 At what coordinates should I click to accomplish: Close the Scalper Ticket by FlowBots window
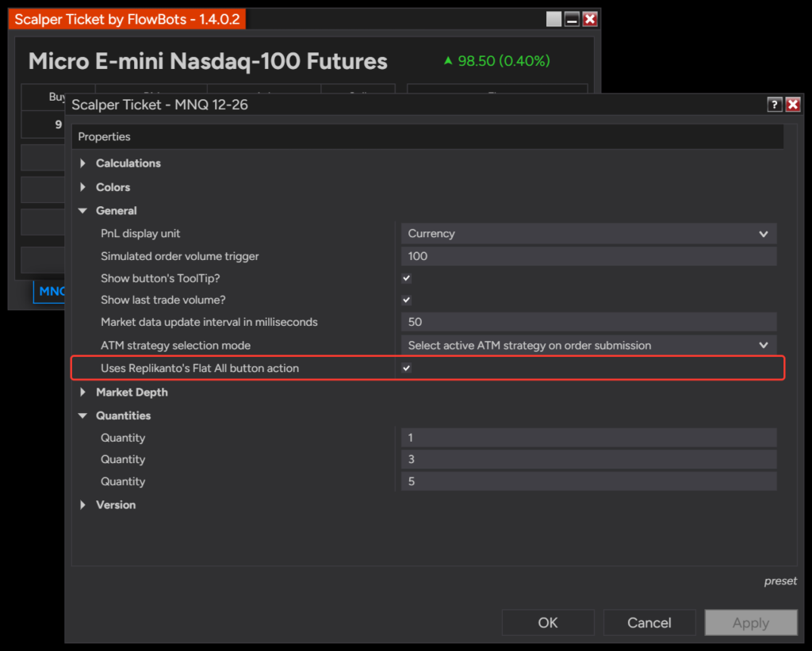tap(590, 19)
